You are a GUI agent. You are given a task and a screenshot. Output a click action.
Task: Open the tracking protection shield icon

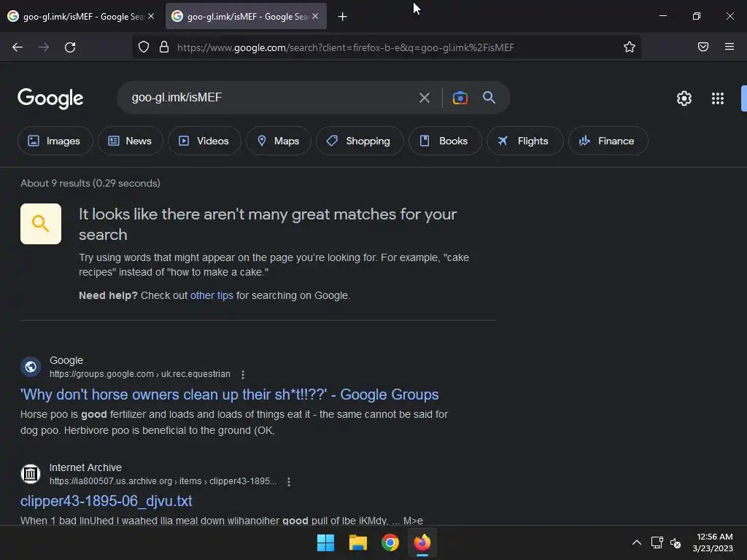[x=144, y=47]
